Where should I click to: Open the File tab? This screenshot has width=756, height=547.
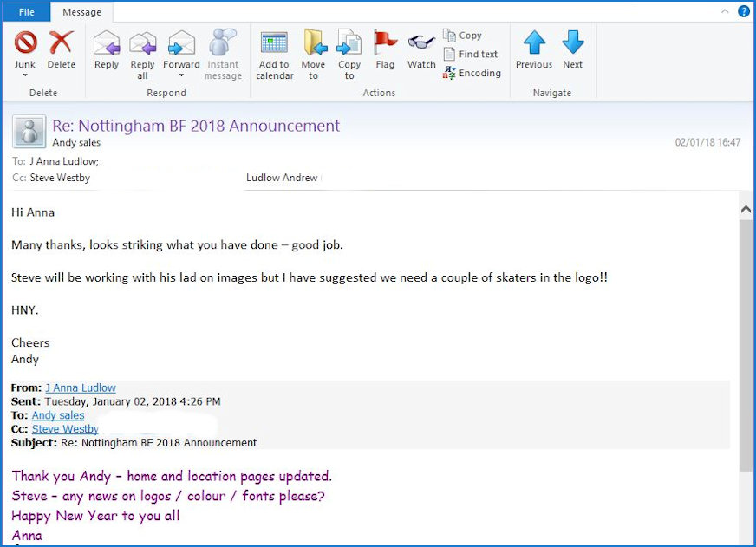(26, 12)
